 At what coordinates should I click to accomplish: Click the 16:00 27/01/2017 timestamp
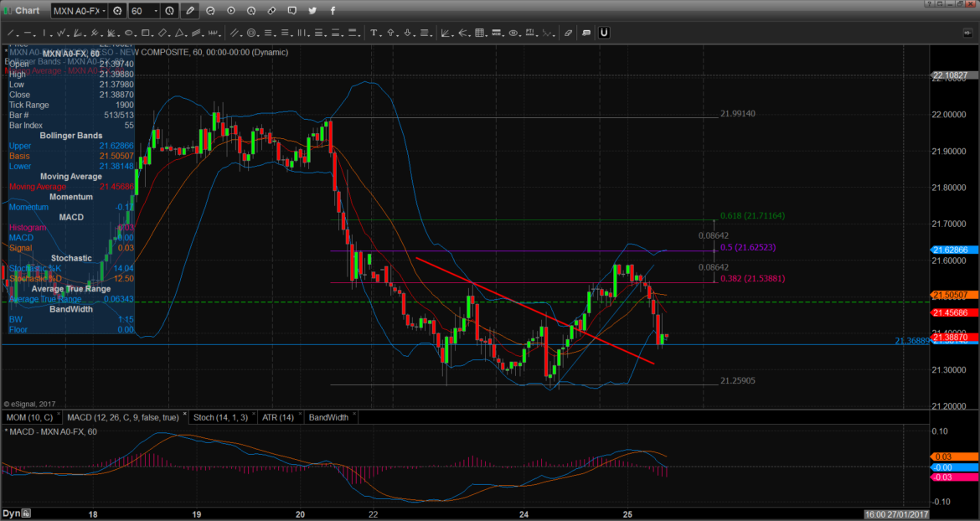(897, 514)
